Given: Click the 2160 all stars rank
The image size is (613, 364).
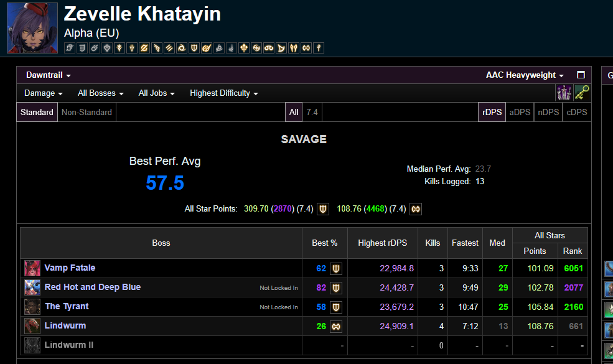Looking at the screenshot, I should (x=574, y=307).
